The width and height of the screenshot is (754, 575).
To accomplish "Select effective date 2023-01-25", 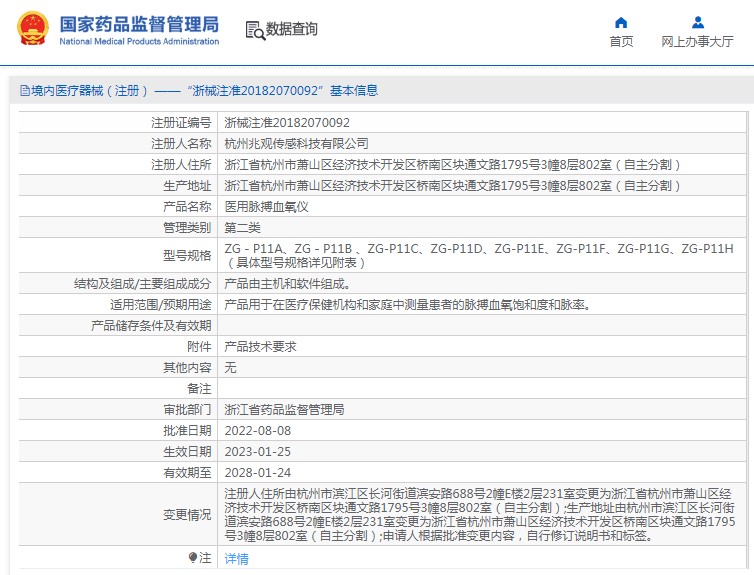I will click(258, 452).
